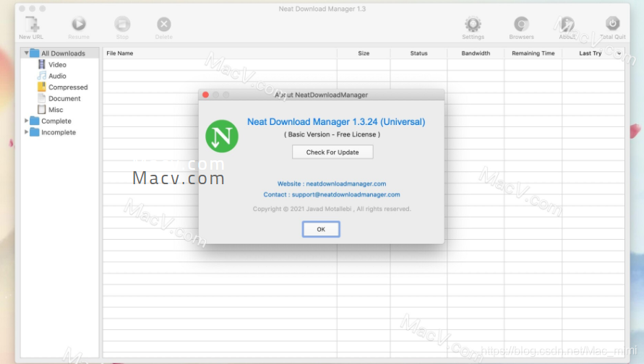Select the All Downloads label
This screenshot has height=364, width=644.
(x=63, y=53)
